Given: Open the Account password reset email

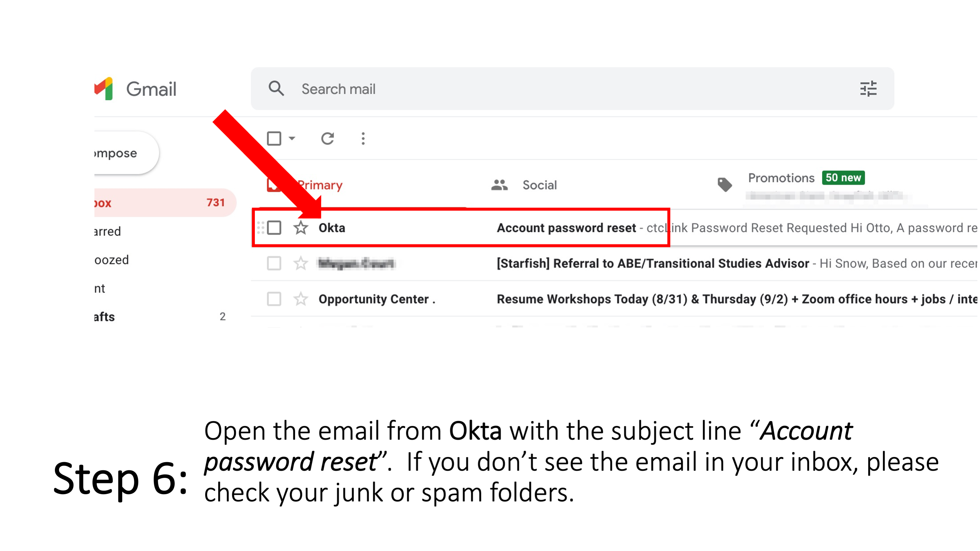Looking at the screenshot, I should click(x=567, y=228).
